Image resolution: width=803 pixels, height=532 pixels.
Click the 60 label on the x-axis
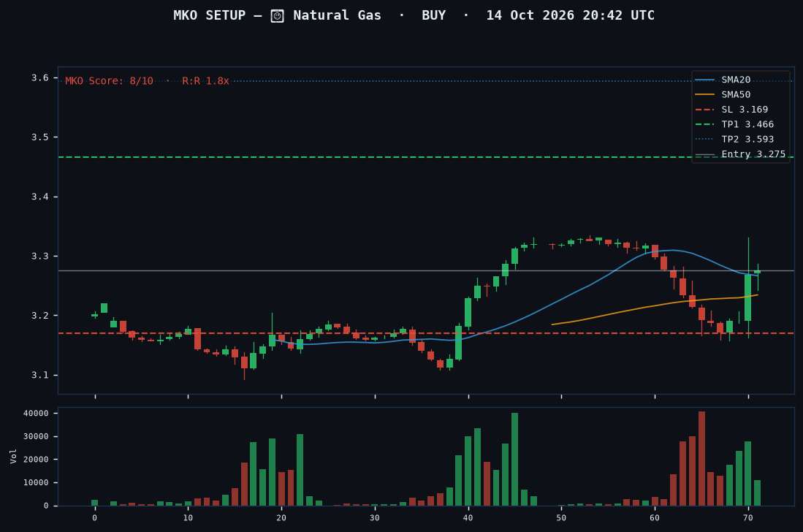[x=655, y=517]
